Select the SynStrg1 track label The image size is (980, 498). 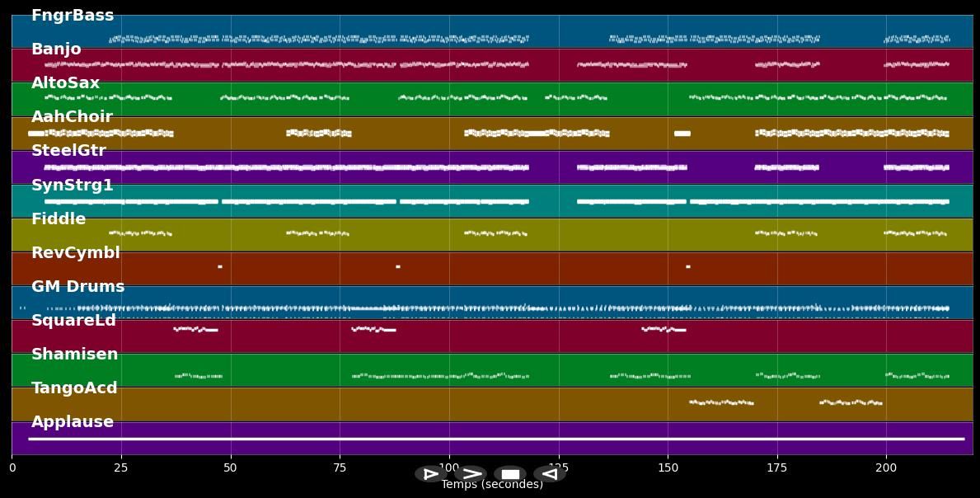(x=73, y=186)
